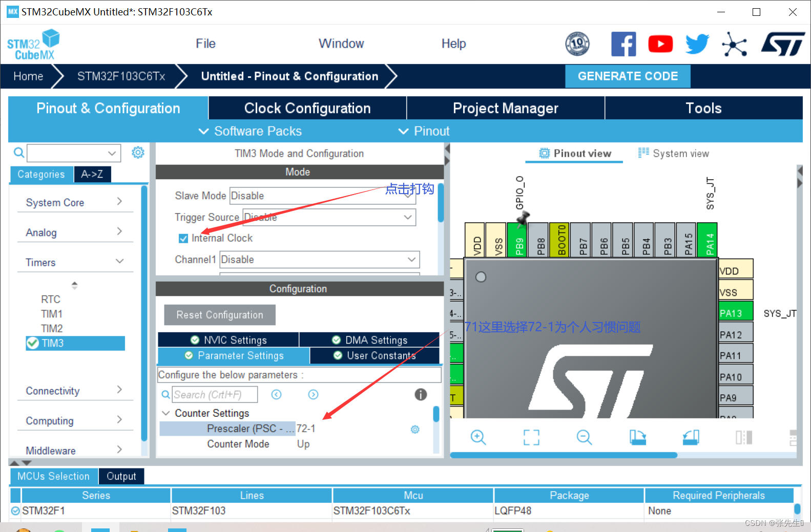The image size is (811, 532).
Task: Click the gear icon beside Prescaler value
Action: pyautogui.click(x=415, y=429)
